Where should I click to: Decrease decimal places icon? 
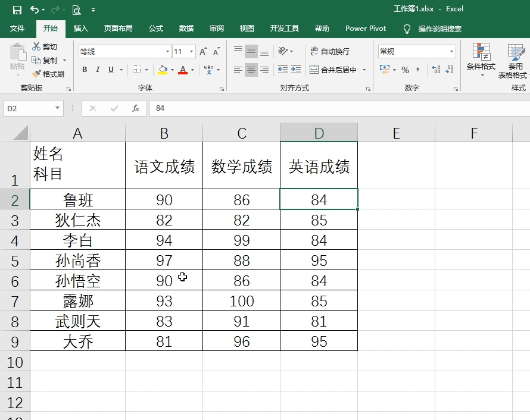click(449, 70)
